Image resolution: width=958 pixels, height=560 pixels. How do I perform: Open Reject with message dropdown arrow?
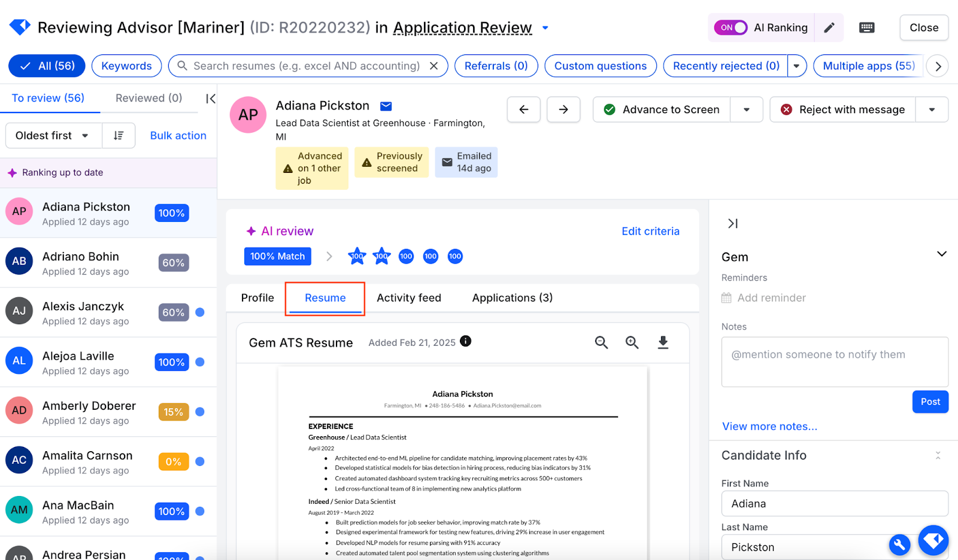(932, 109)
